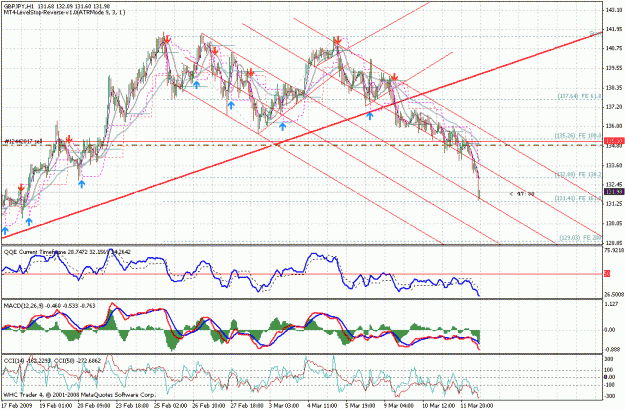
Task: Click the 1.127 MACD scale value
Action: [612, 304]
